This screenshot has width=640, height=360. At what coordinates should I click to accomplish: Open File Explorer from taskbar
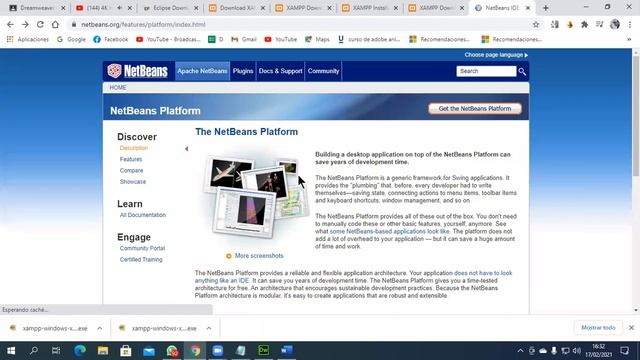(102, 351)
